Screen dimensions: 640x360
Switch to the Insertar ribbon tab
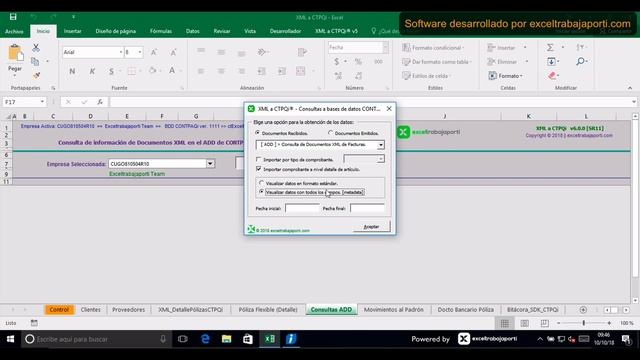[x=72, y=31]
